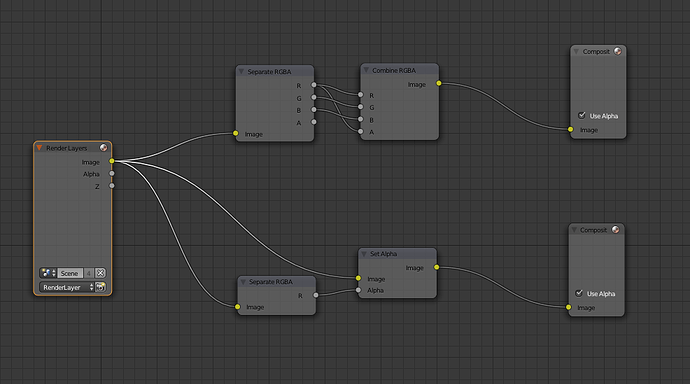Click Combine RGBA R input socket

pyautogui.click(x=361, y=95)
